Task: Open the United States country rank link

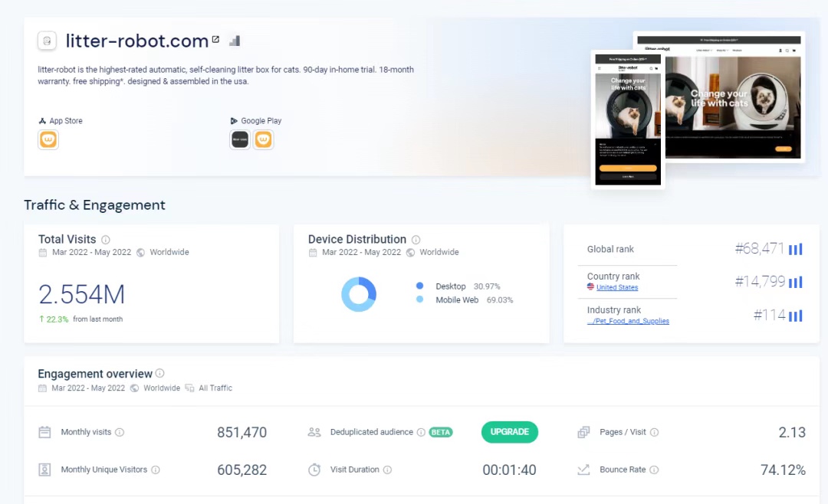Action: pyautogui.click(x=616, y=288)
